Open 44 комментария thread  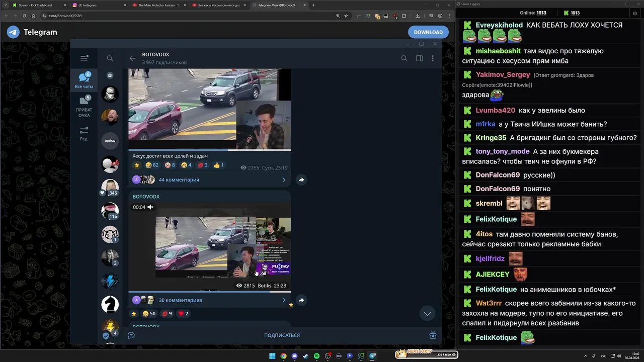point(179,179)
